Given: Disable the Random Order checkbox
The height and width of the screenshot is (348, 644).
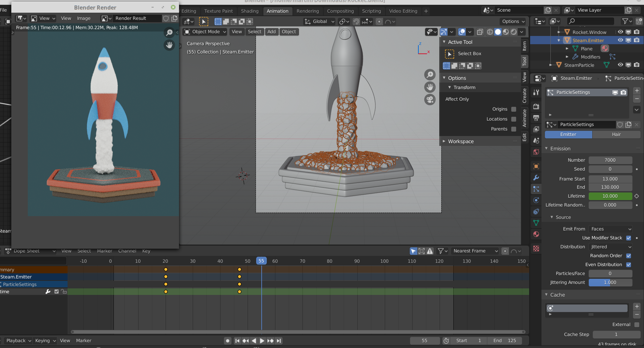Looking at the screenshot, I should point(629,256).
